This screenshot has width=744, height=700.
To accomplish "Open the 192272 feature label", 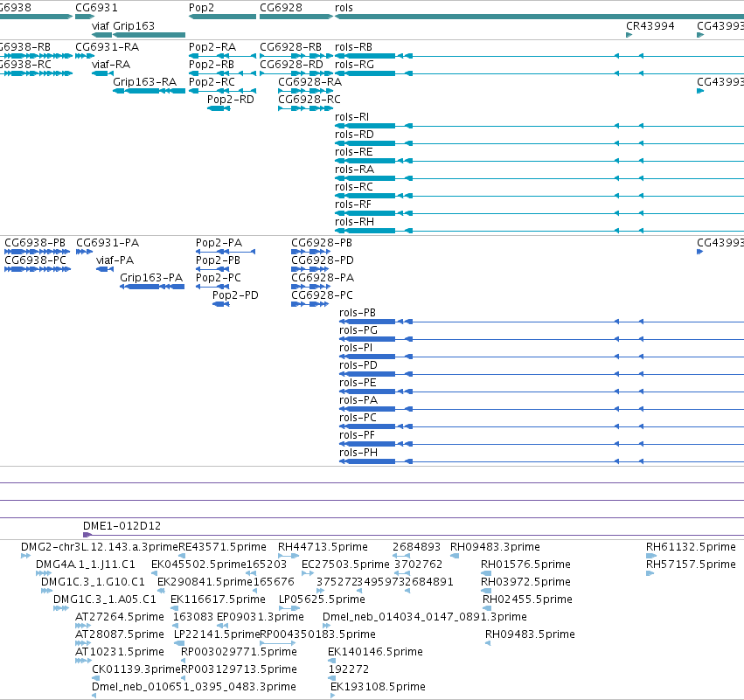I will 349,670.
